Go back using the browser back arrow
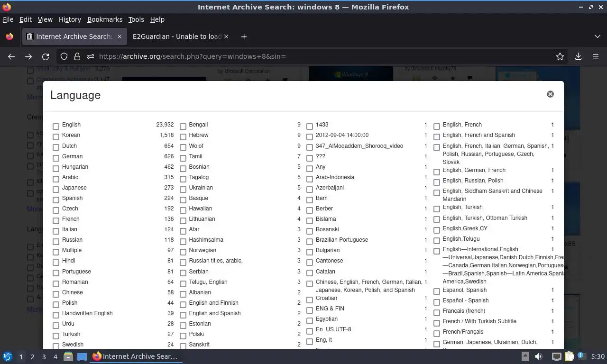Viewport: 607px width, 364px height. 11,56
